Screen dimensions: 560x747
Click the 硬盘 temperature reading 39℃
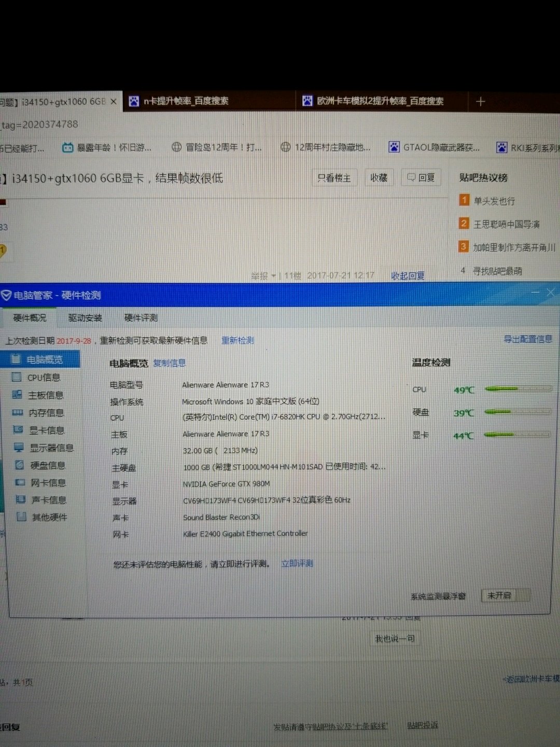(x=464, y=413)
